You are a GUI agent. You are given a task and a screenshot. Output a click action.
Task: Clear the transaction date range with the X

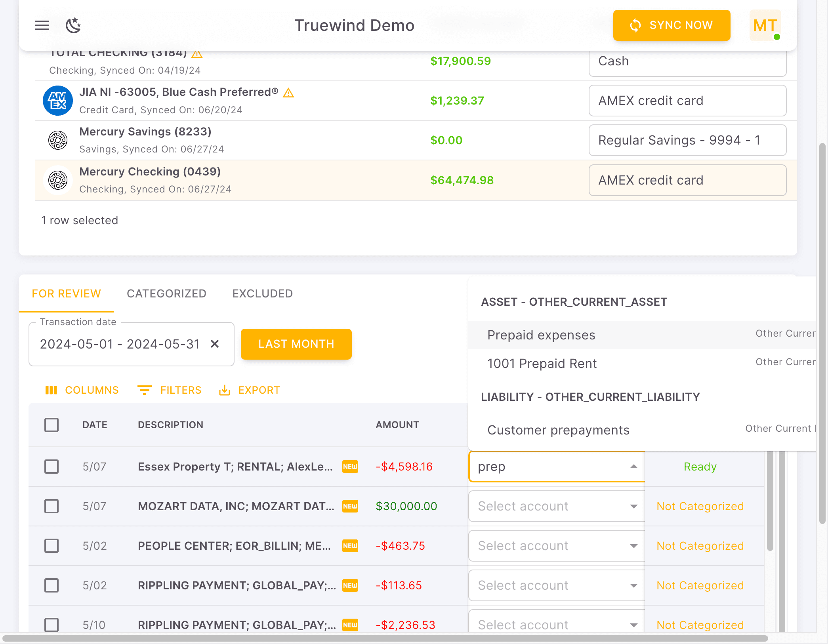coord(215,344)
